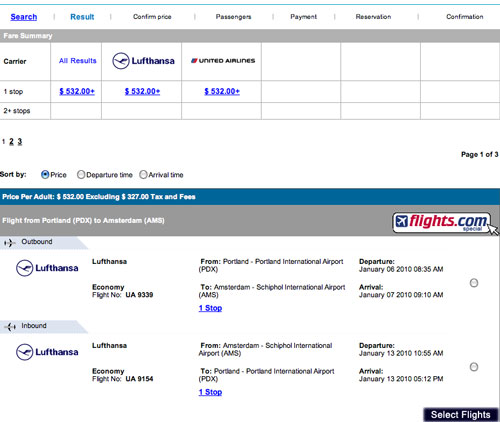Click outbound departure January 06 2010 08:35 AM
This screenshot has height=422, width=500.
(x=401, y=269)
